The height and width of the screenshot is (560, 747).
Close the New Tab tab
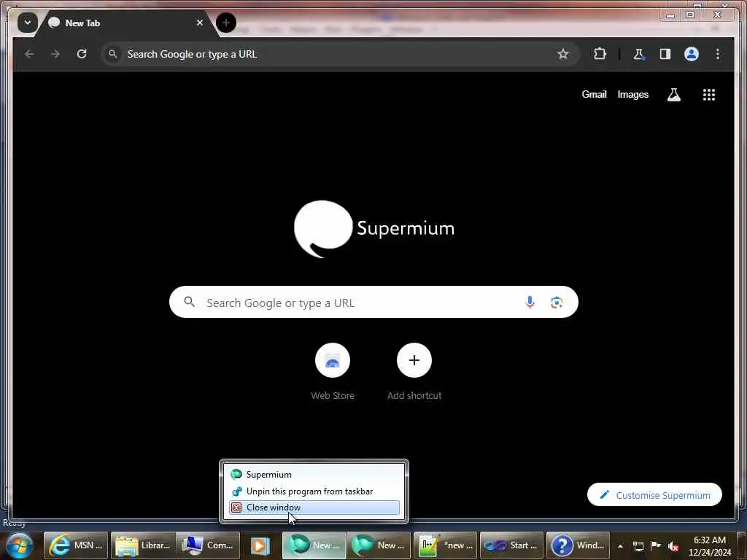[200, 23]
